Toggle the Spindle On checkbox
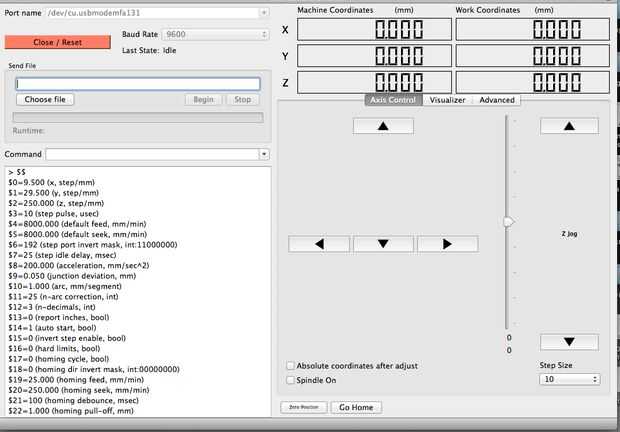 290,380
